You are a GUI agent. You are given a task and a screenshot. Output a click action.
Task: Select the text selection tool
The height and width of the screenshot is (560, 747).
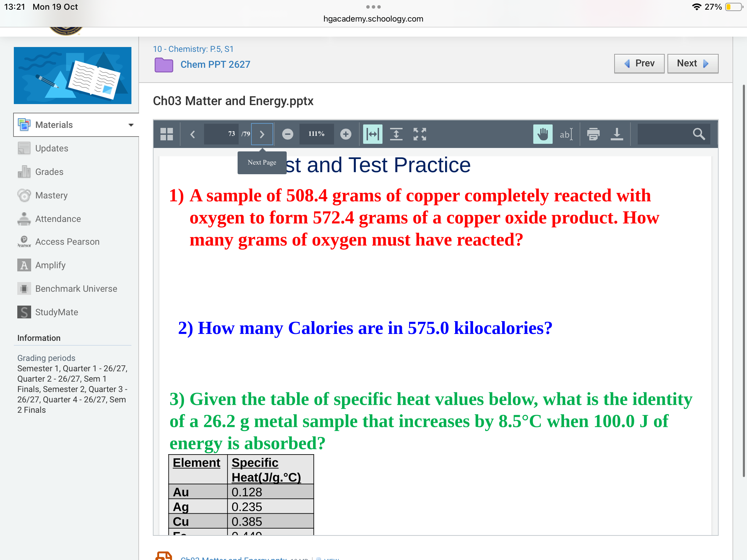coord(566,134)
